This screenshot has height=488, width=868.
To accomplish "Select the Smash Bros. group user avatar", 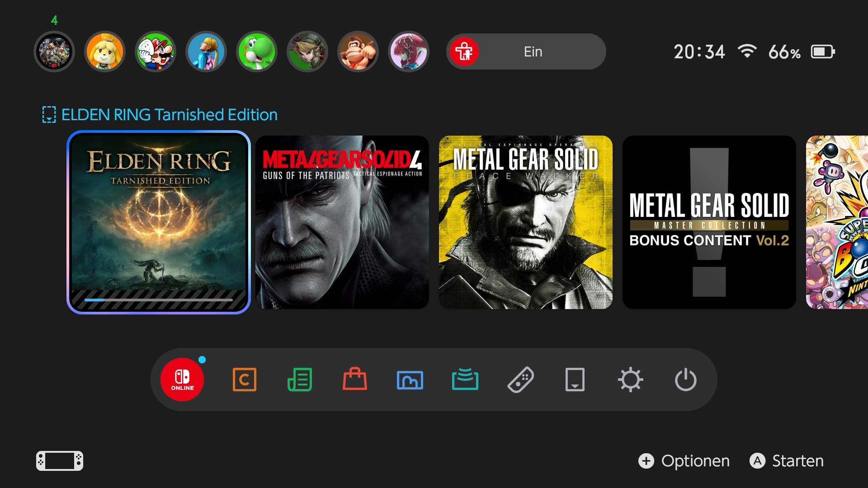I will click(54, 52).
